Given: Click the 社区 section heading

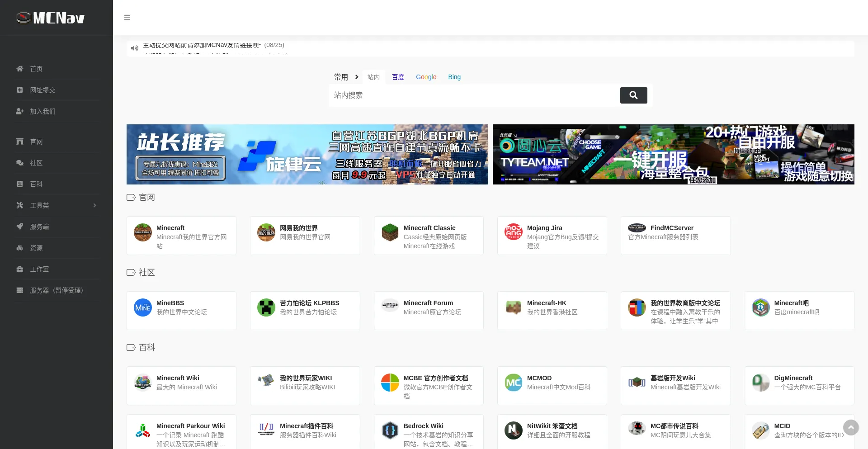Looking at the screenshot, I should point(147,273).
